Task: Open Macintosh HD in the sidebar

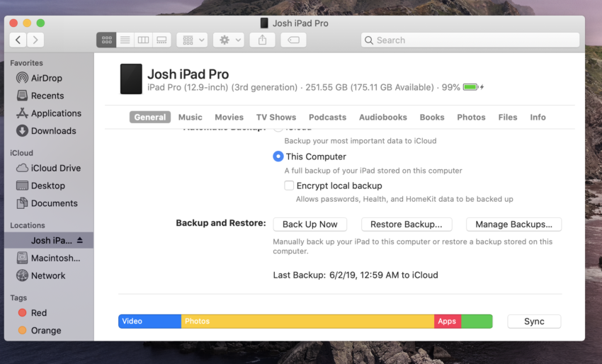Action: pyautogui.click(x=48, y=258)
